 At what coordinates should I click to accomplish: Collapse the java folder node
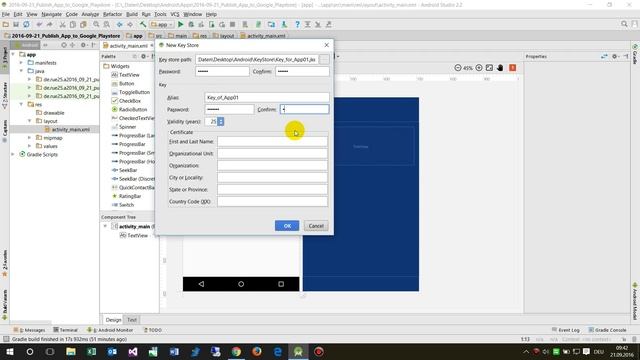coord(21,71)
